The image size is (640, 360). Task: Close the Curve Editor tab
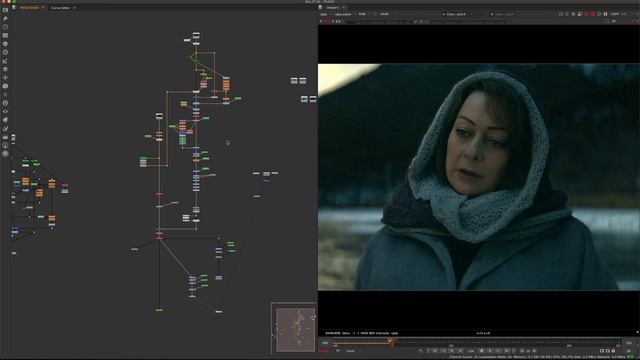(74, 8)
